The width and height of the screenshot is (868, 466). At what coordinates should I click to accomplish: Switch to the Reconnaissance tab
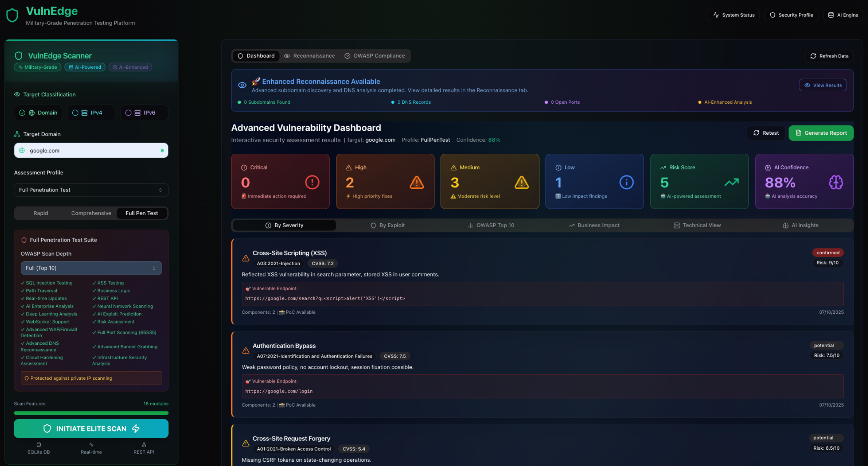[309, 56]
